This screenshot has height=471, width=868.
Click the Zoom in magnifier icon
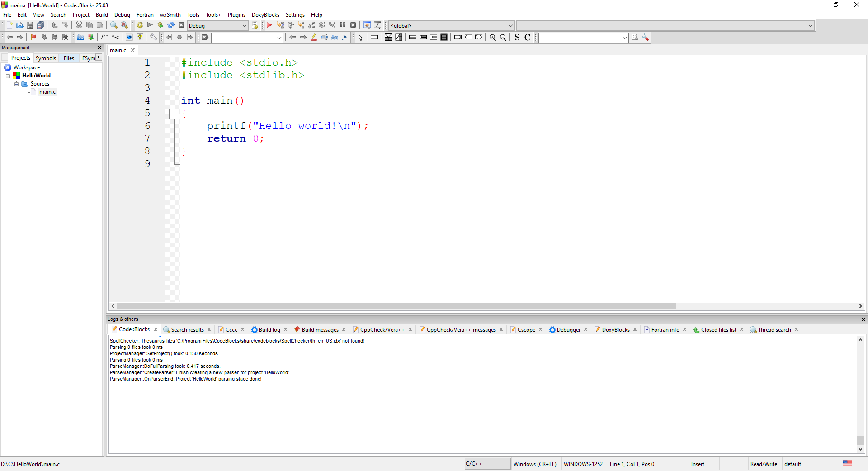click(x=493, y=38)
